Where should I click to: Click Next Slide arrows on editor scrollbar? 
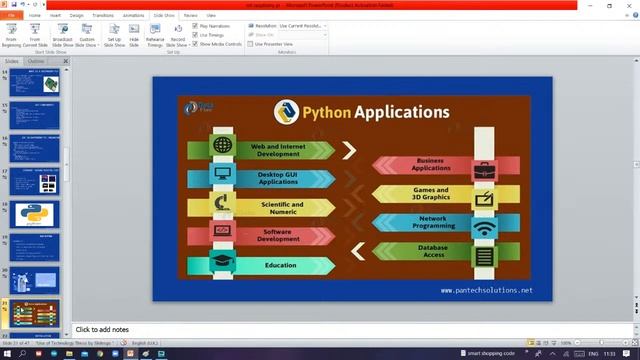[x=636, y=312]
